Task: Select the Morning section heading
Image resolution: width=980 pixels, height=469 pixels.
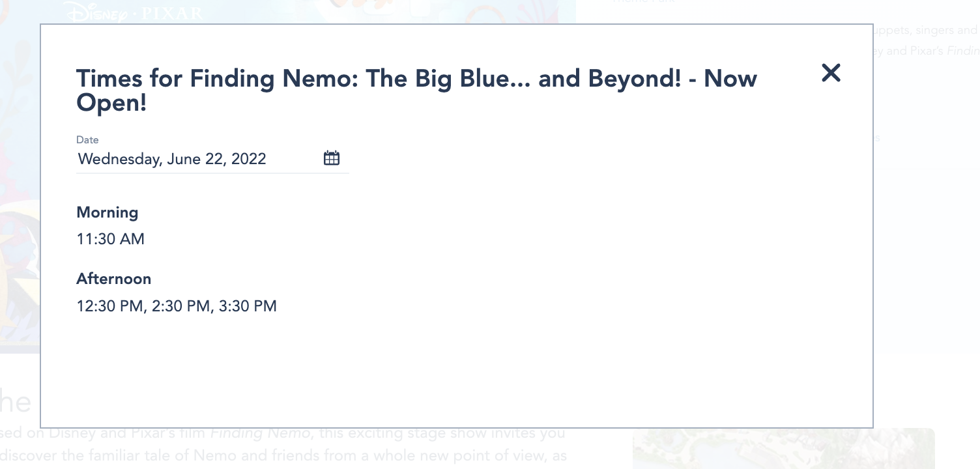Action: [108, 212]
